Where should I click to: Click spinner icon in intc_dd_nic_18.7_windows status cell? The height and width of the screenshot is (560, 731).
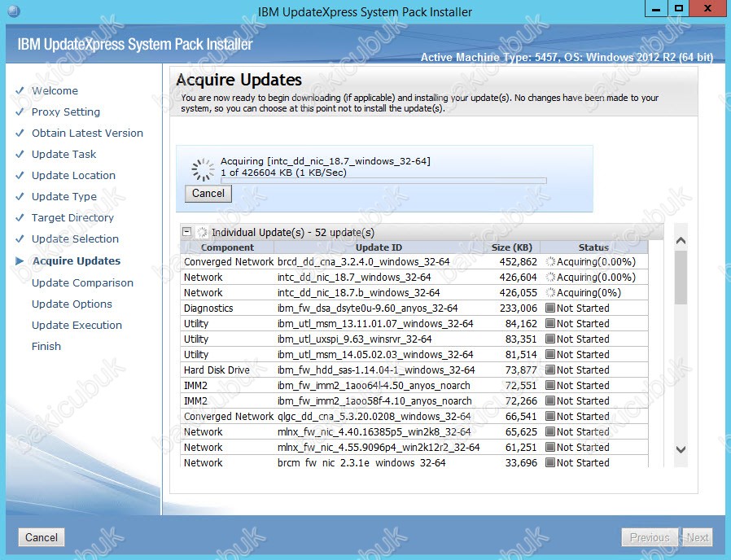point(550,277)
